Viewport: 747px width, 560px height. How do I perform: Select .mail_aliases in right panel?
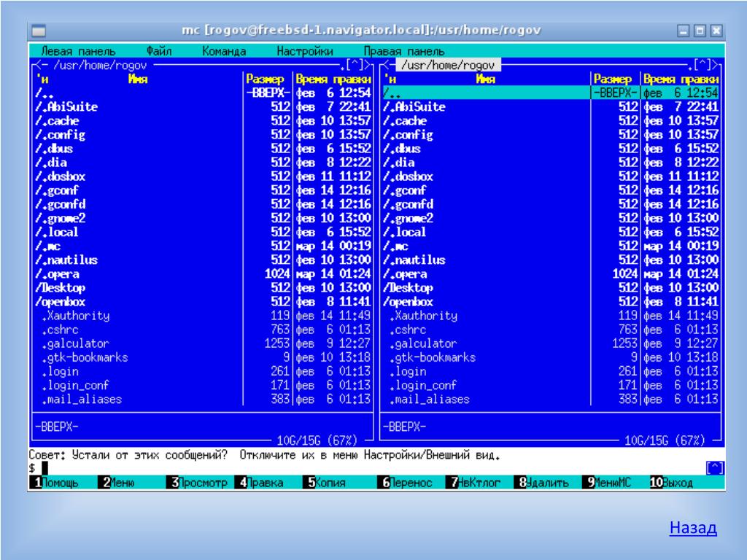click(551, 399)
